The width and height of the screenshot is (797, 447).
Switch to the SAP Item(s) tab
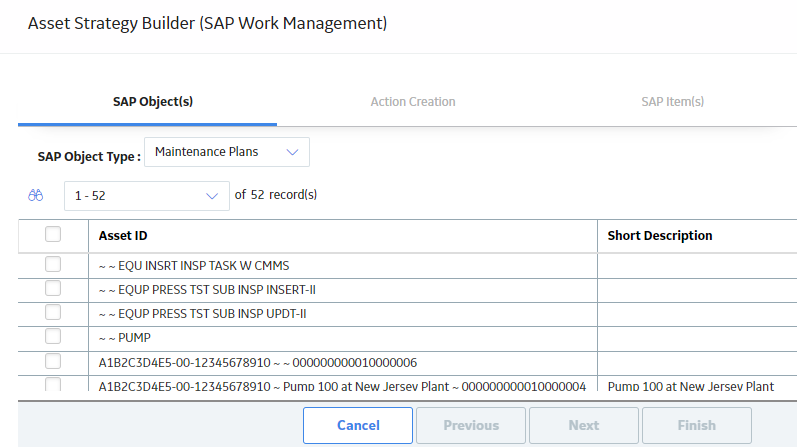pos(672,102)
